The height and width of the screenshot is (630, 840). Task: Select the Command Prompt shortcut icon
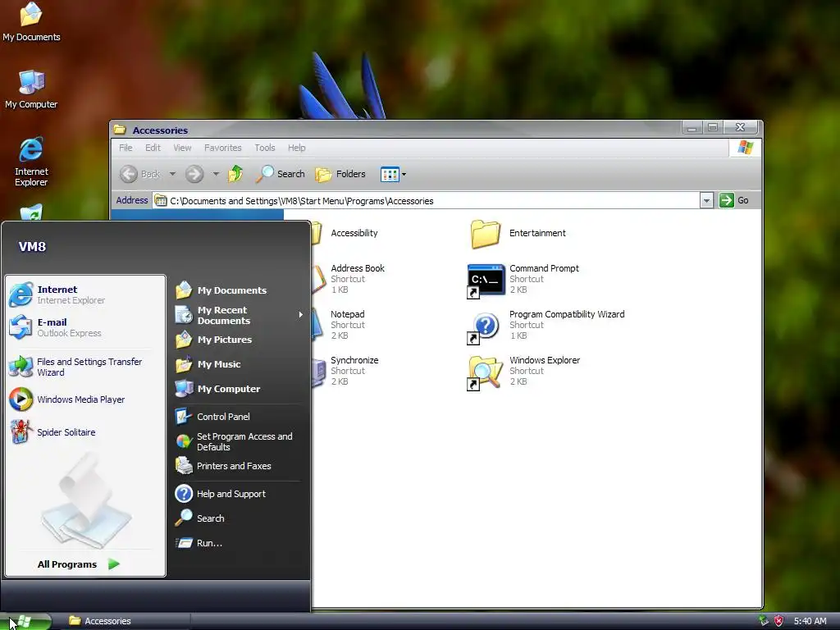click(x=486, y=280)
